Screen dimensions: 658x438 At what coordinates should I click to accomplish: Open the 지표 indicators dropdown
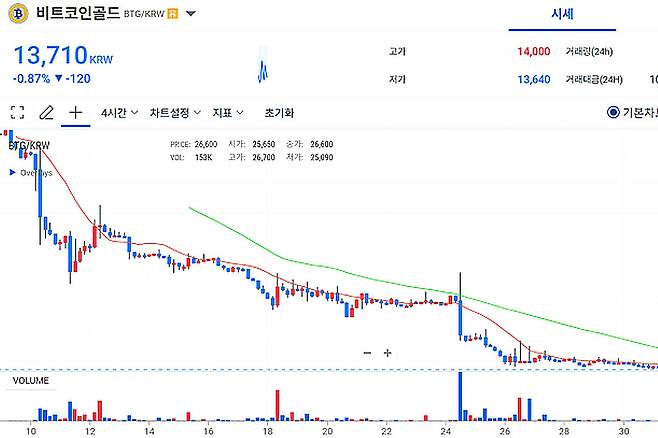228,112
